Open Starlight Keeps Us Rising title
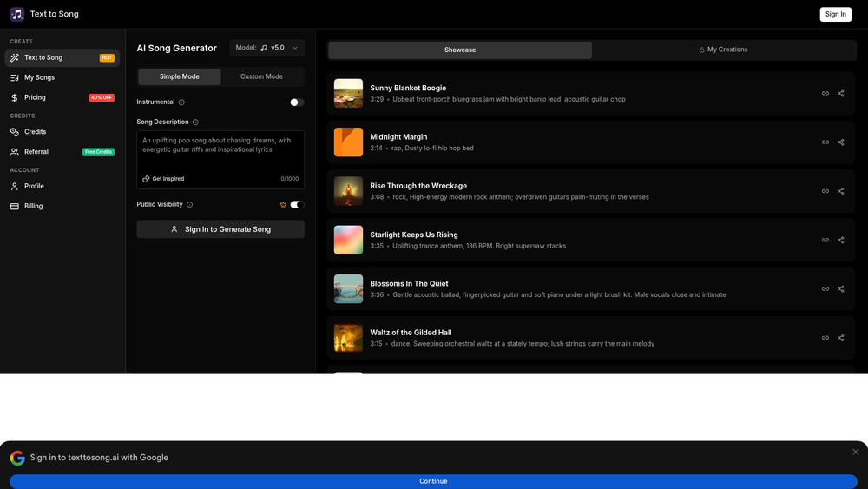This screenshot has width=868, height=489. coord(414,235)
